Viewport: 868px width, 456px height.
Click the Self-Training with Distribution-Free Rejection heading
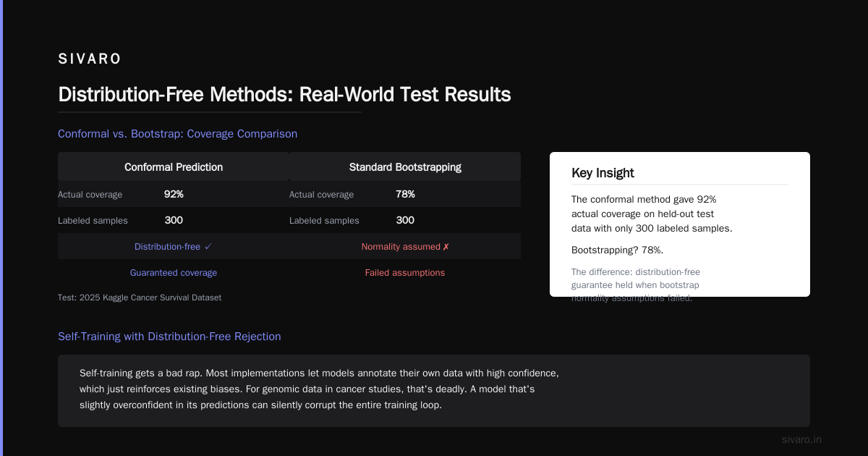pyautogui.click(x=169, y=337)
